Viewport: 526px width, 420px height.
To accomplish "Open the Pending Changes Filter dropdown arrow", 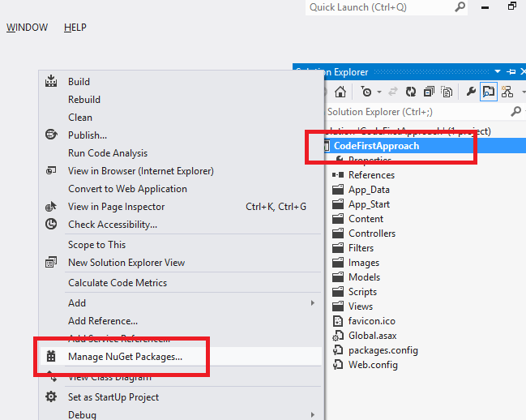I will (378, 92).
